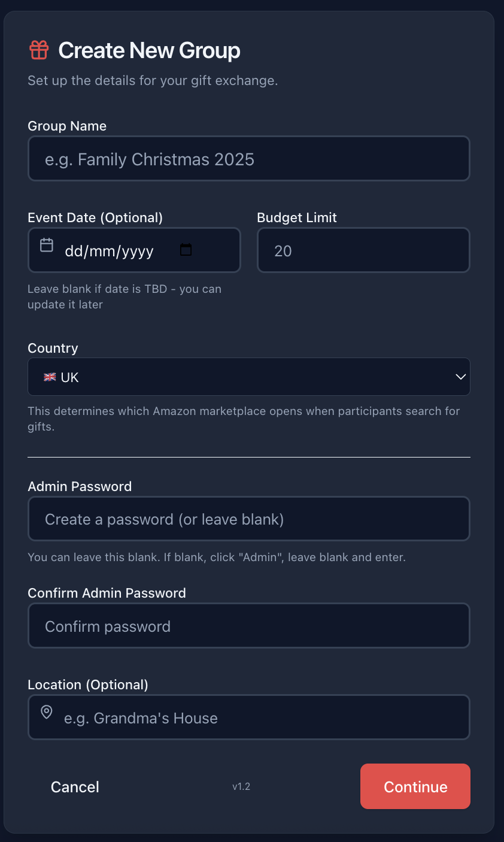Viewport: 504px width, 842px height.
Task: Click the location pin icon in the Location field
Action: [x=47, y=712]
